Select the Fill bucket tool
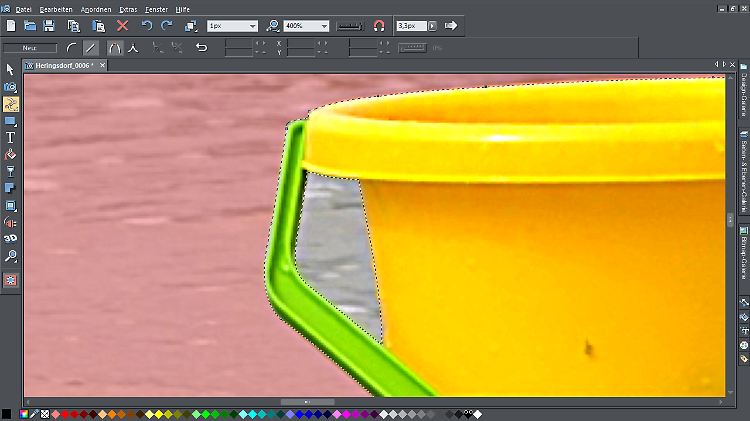The height and width of the screenshot is (421, 750). [x=10, y=154]
